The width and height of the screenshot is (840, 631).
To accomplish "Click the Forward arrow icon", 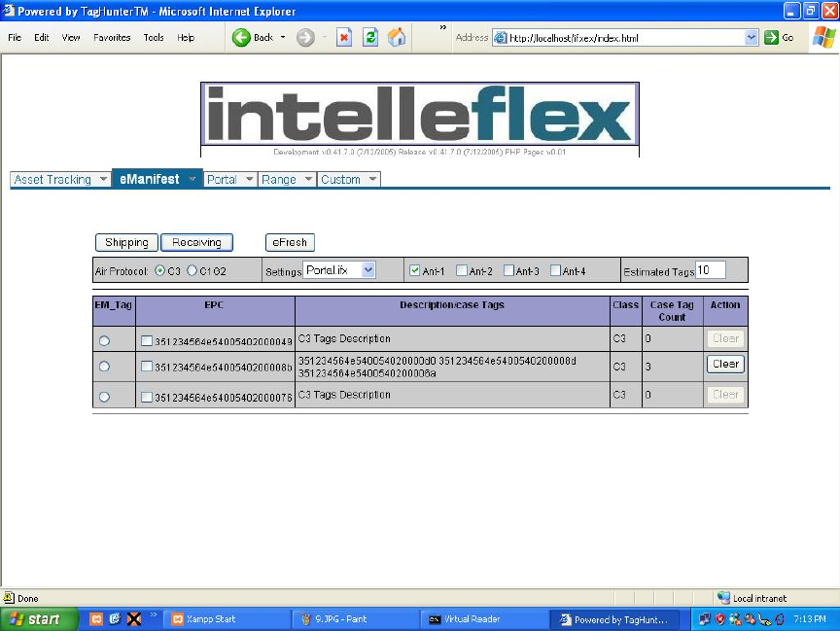I will point(305,38).
